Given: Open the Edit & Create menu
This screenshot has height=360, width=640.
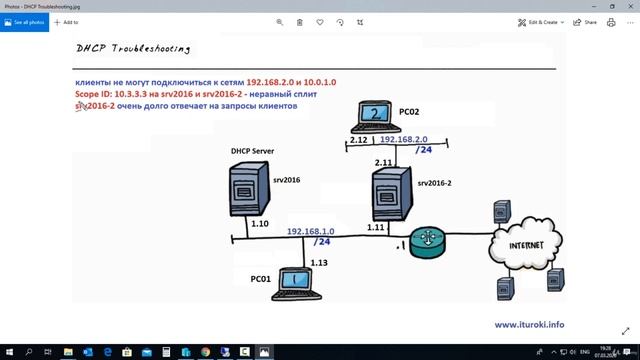Looking at the screenshot, I should coord(541,22).
